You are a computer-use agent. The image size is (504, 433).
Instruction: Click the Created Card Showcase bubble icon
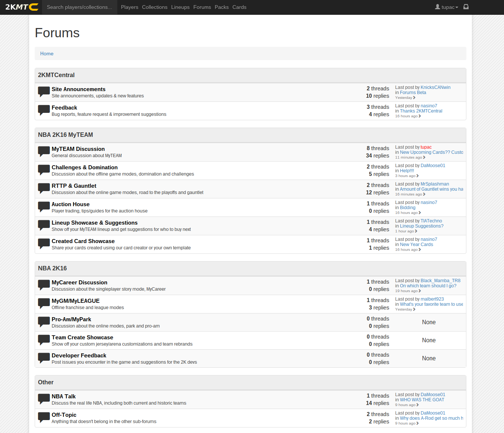point(44,244)
